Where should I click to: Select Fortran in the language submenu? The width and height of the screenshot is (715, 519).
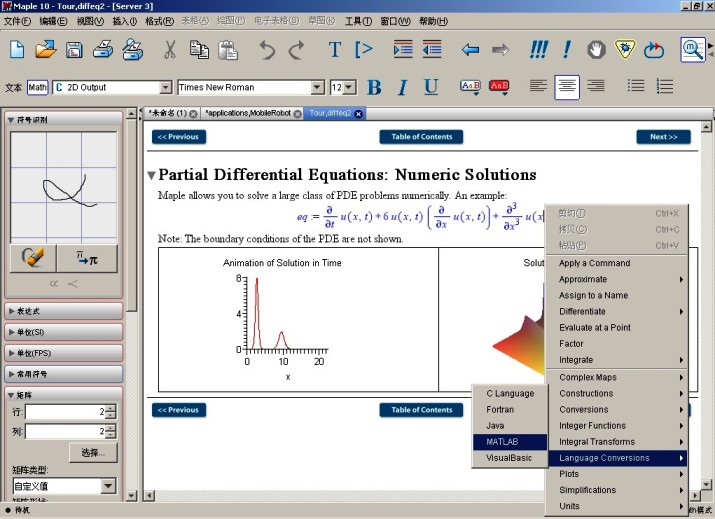[x=510, y=410]
